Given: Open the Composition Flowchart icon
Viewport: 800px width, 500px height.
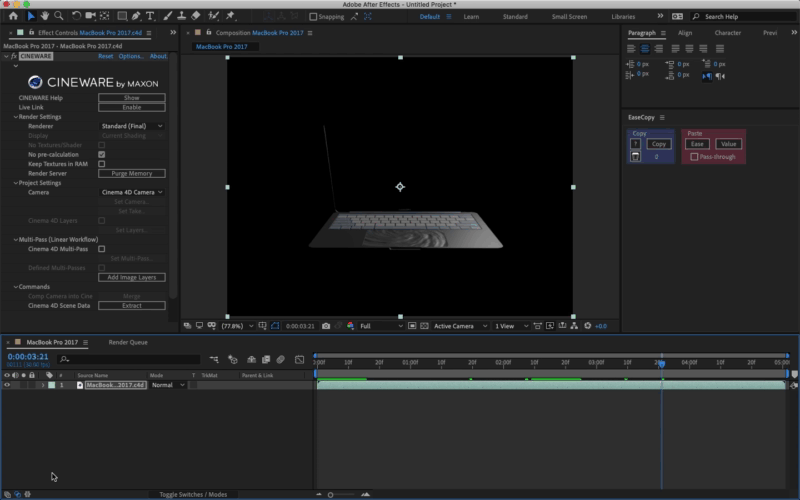Looking at the screenshot, I should (574, 326).
